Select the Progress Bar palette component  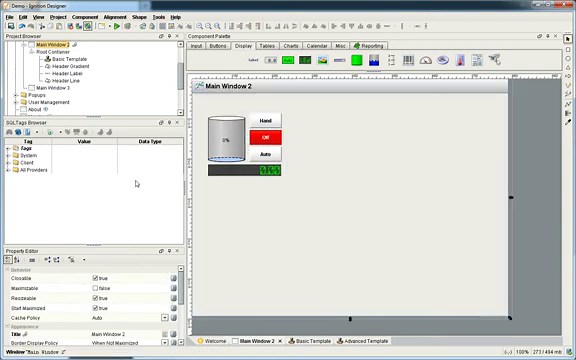pyautogui.click(x=339, y=60)
